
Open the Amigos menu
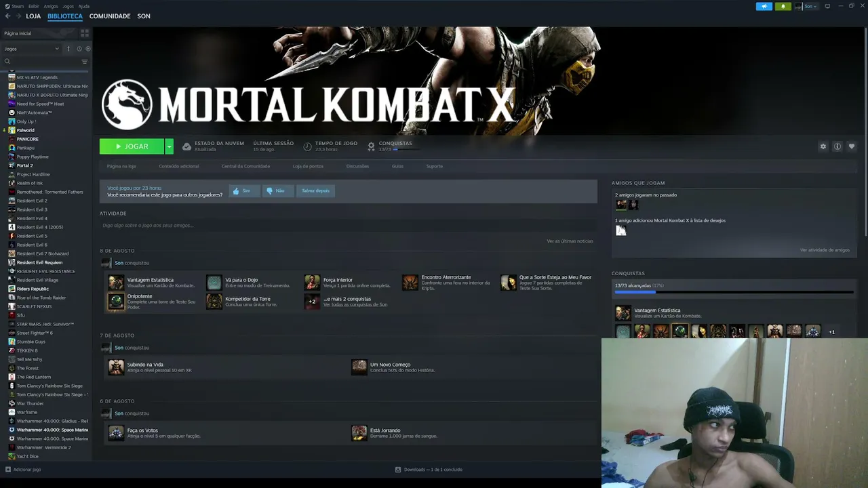click(51, 6)
